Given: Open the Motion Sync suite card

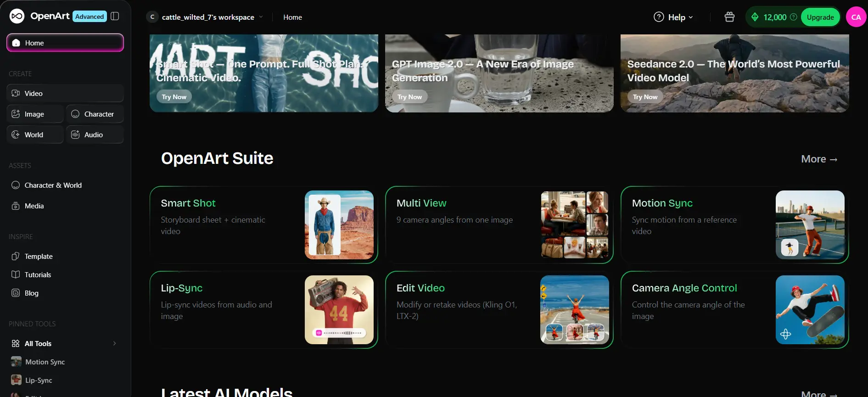Looking at the screenshot, I should point(734,225).
